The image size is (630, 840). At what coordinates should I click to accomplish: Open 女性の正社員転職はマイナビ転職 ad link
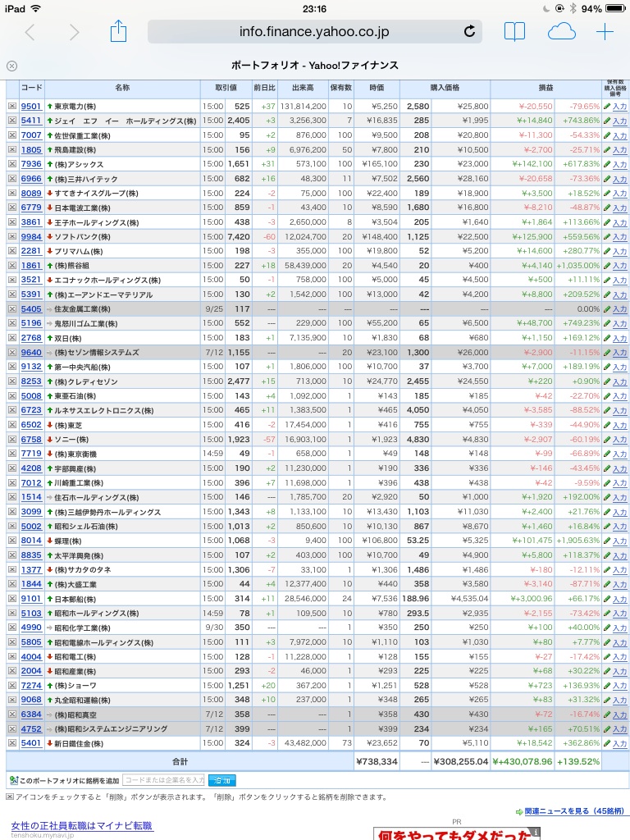pos(82,826)
